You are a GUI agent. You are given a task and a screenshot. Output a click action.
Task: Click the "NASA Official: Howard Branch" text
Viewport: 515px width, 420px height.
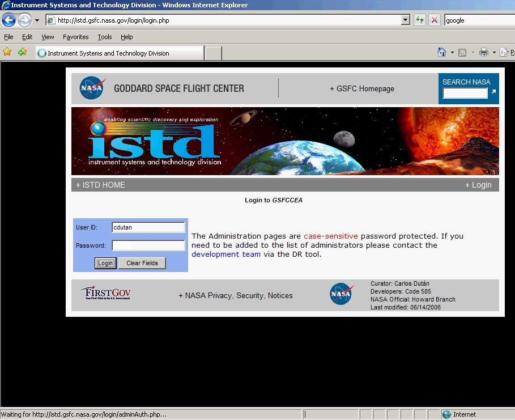[x=413, y=299]
